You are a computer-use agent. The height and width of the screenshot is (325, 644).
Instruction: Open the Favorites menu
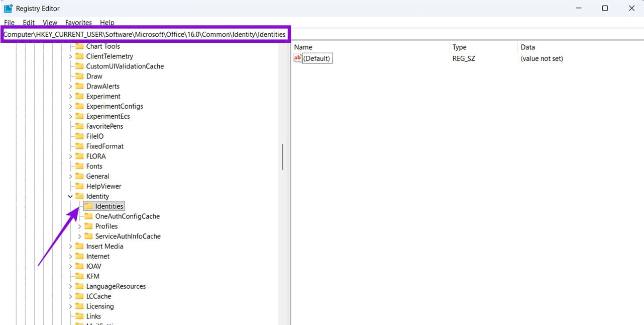coord(78,23)
